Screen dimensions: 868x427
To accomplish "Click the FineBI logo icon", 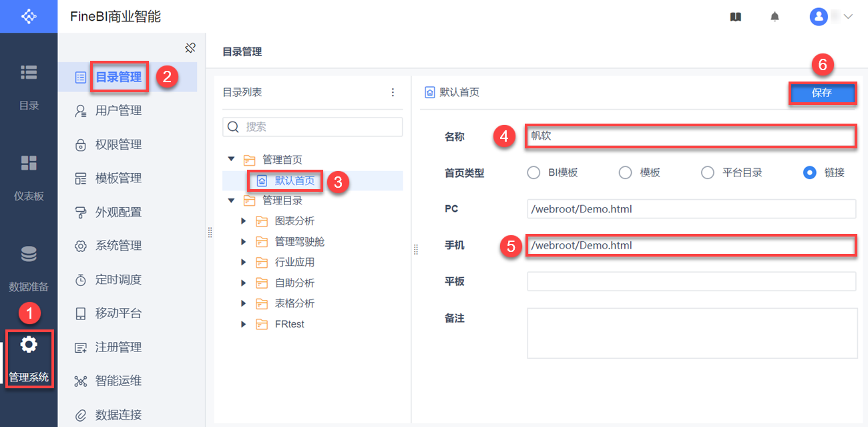I will pos(29,16).
